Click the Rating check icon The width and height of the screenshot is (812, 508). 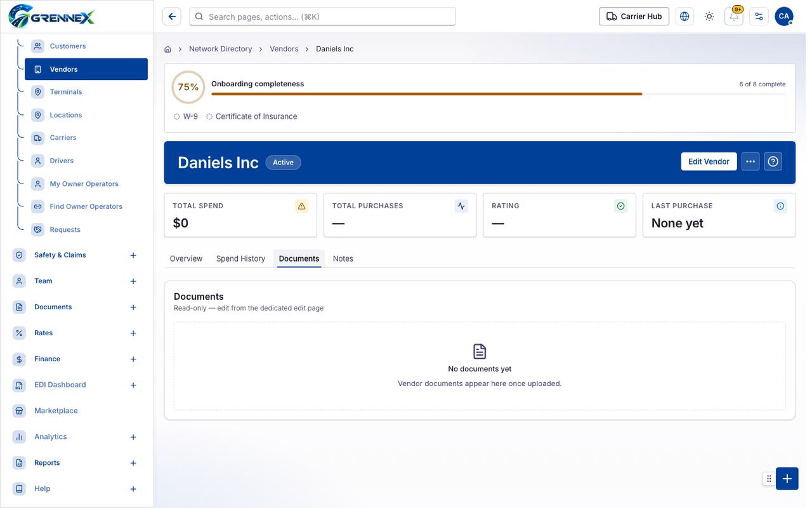pyautogui.click(x=620, y=206)
